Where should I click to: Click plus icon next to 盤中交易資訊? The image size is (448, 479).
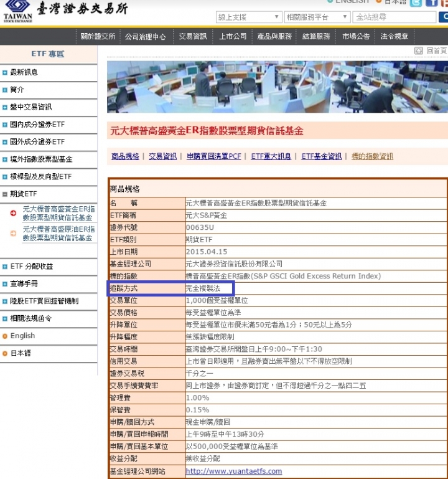click(4, 108)
